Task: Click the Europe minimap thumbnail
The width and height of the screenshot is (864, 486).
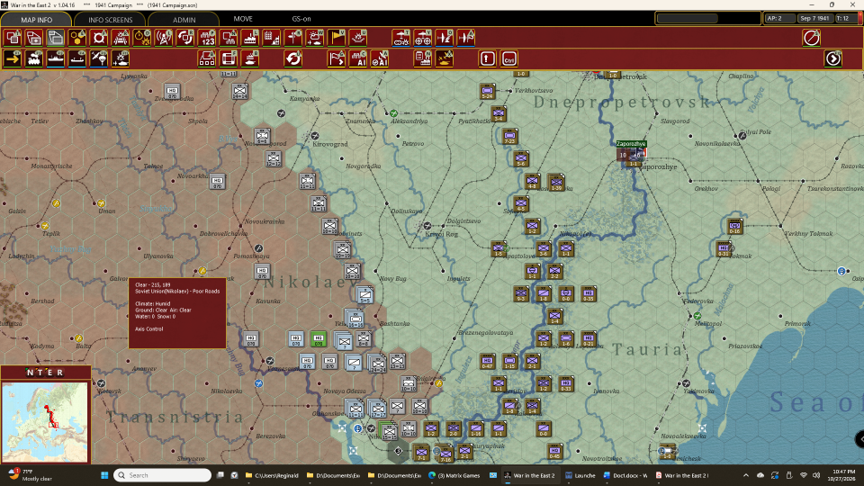Action: [45, 422]
